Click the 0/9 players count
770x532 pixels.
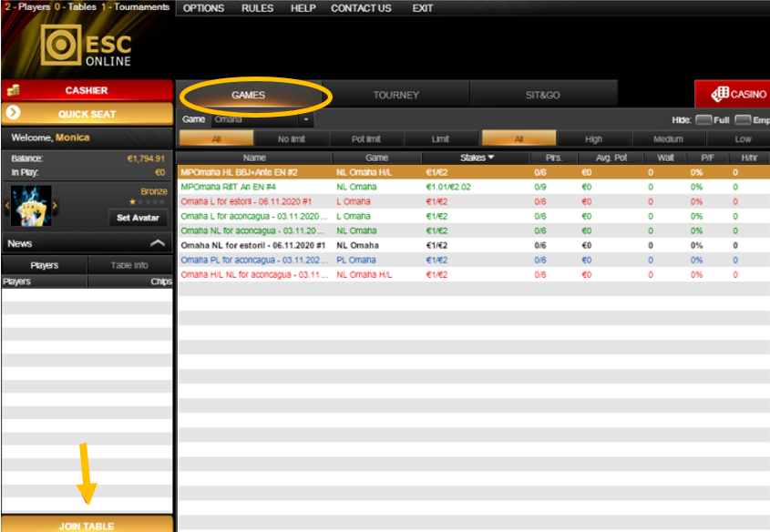[x=540, y=187]
